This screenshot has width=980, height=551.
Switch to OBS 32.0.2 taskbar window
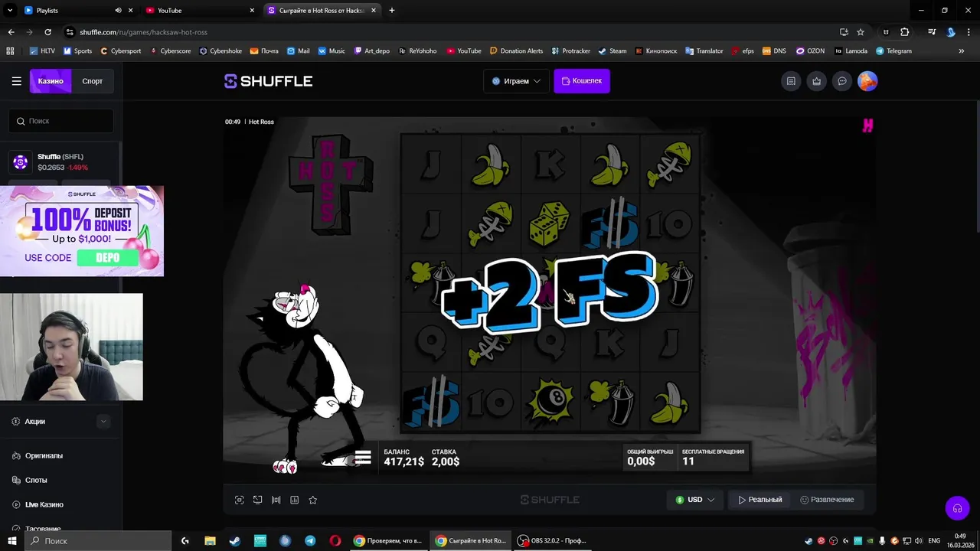coord(553,540)
